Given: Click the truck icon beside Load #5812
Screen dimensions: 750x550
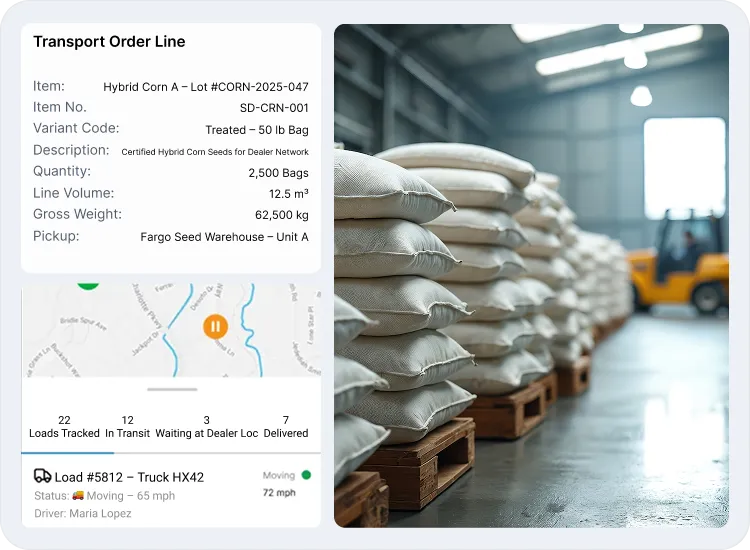Looking at the screenshot, I should 42,476.
